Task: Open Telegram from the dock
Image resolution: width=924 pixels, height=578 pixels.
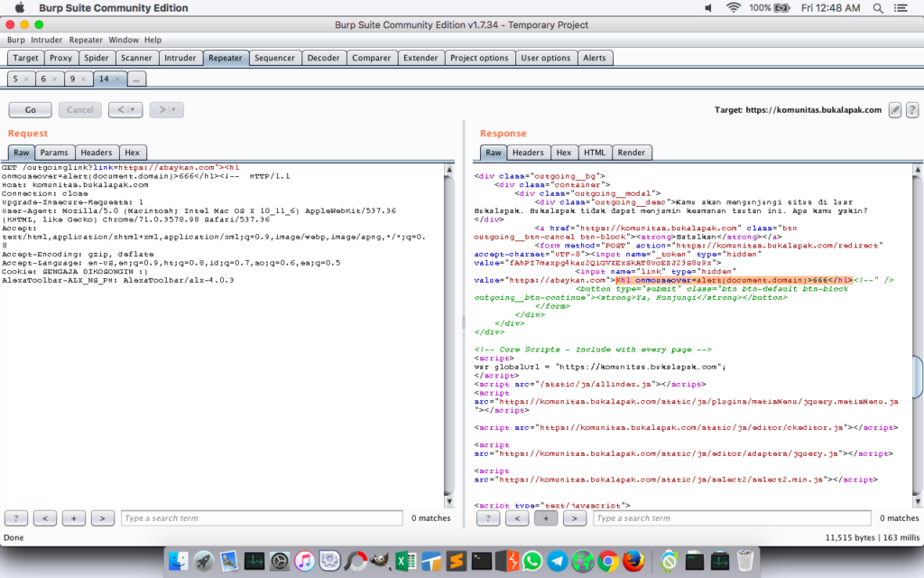Action: [x=557, y=560]
